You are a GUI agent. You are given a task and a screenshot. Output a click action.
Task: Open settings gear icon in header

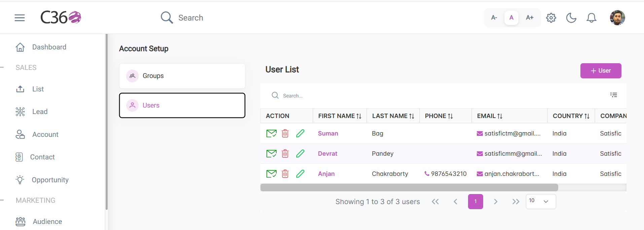[551, 18]
